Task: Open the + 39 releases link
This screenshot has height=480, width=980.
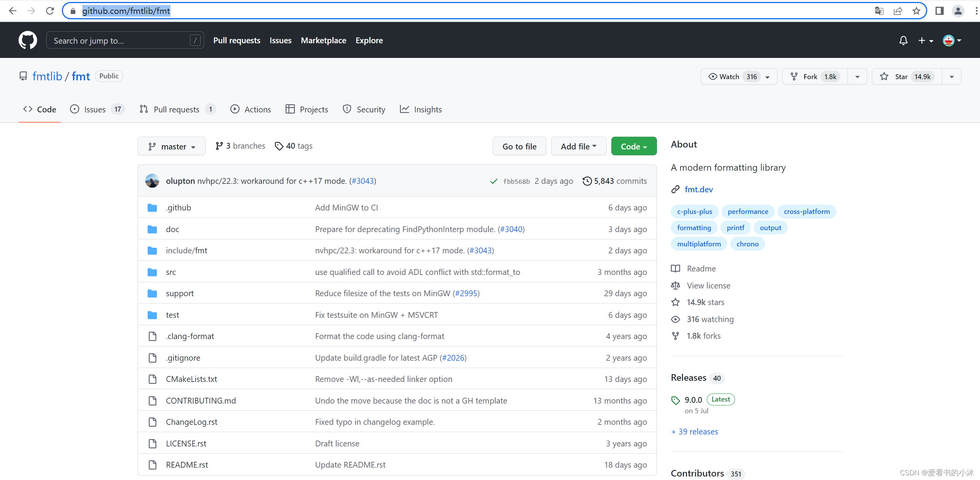Action: tap(694, 431)
